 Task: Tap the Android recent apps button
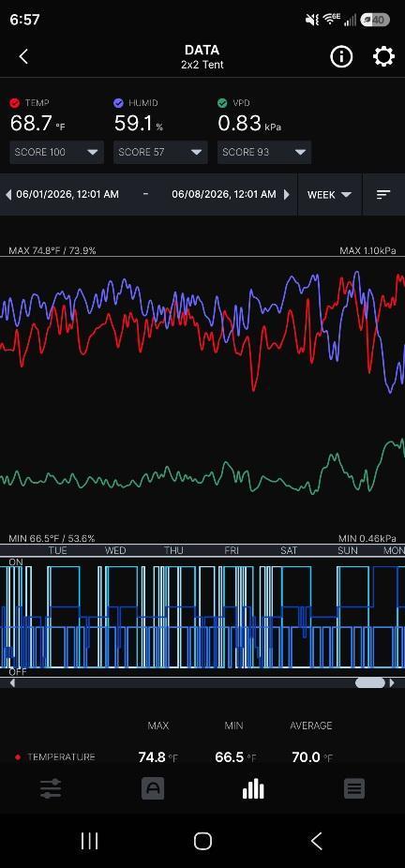(89, 841)
